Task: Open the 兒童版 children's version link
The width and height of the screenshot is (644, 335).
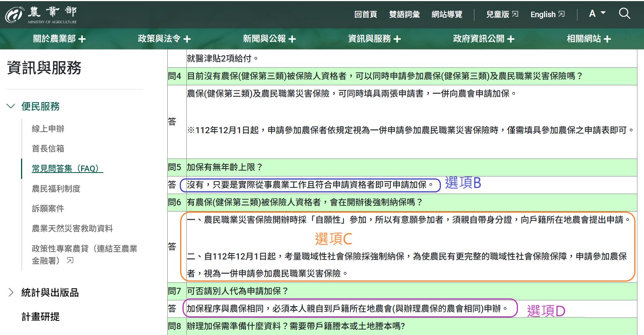Action: point(502,14)
